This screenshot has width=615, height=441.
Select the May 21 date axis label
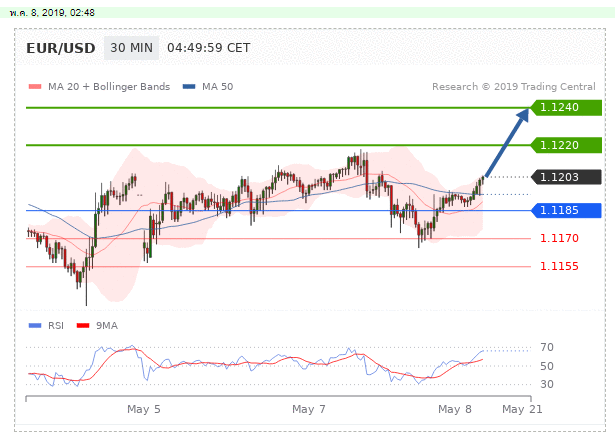pyautogui.click(x=521, y=410)
